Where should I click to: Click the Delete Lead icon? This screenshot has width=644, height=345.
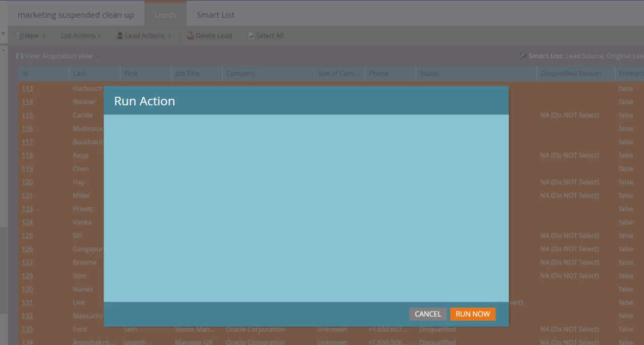(191, 36)
